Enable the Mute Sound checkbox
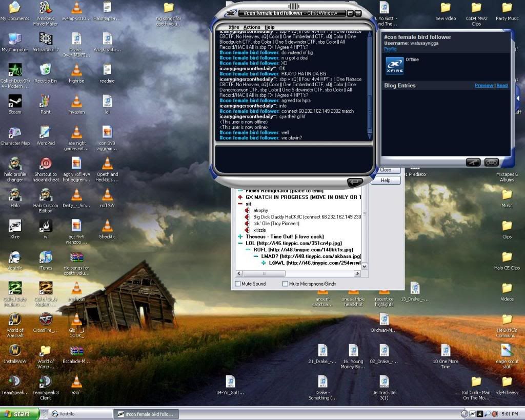Image resolution: width=525 pixels, height=420 pixels. [x=238, y=283]
